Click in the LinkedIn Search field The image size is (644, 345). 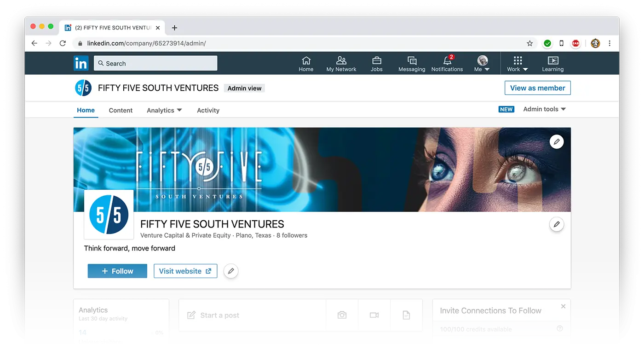(155, 63)
